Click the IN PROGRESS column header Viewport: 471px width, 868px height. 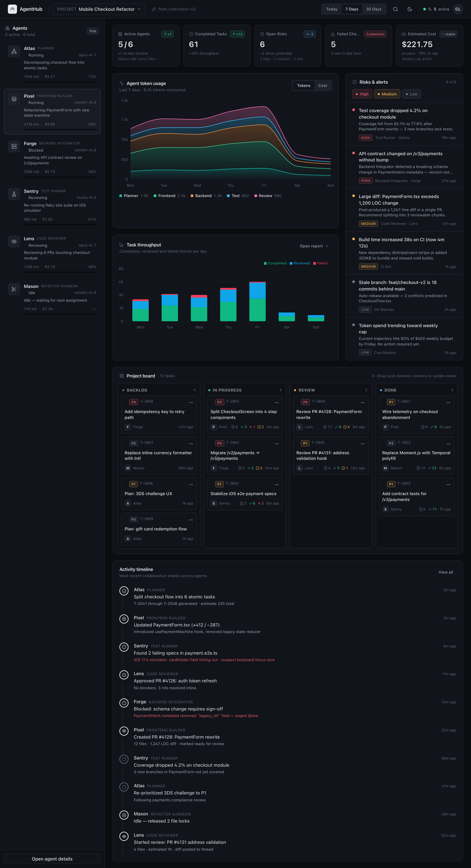point(245,390)
